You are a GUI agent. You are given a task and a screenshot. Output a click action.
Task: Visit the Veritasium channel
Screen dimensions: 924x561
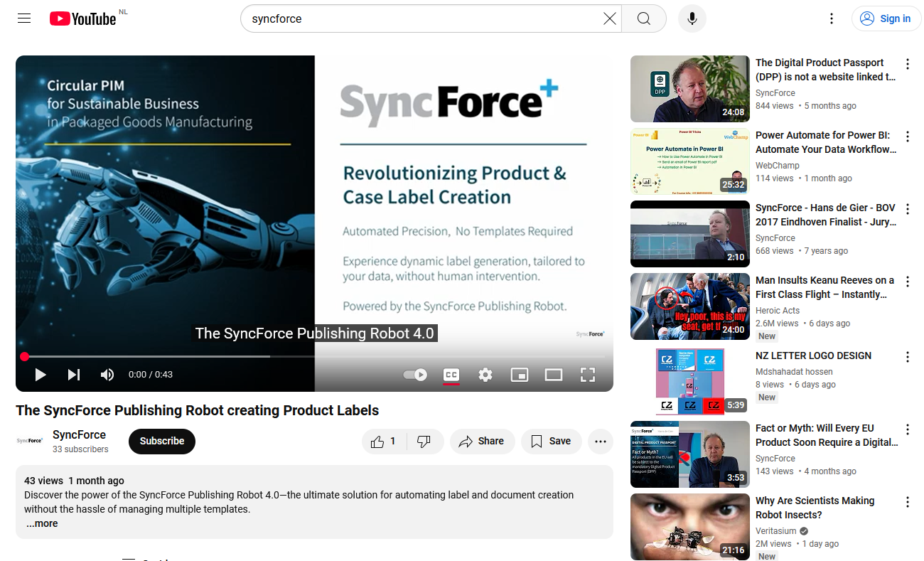[x=776, y=531]
